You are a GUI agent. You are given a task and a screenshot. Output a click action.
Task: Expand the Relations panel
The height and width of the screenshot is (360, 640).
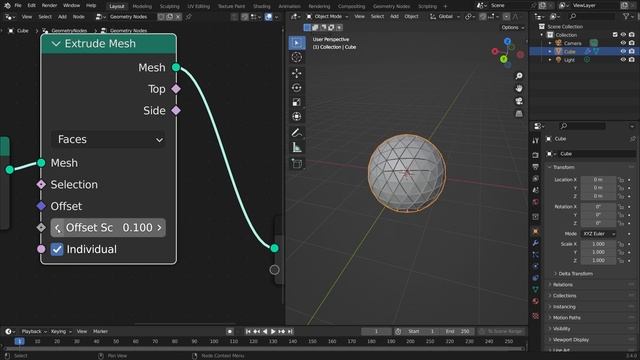pos(562,285)
